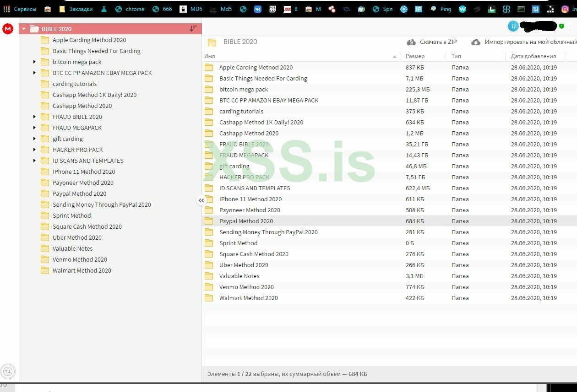Image resolution: width=577 pixels, height=392 pixels.
Task: Open Sprint Method in left tree
Action: point(71,215)
